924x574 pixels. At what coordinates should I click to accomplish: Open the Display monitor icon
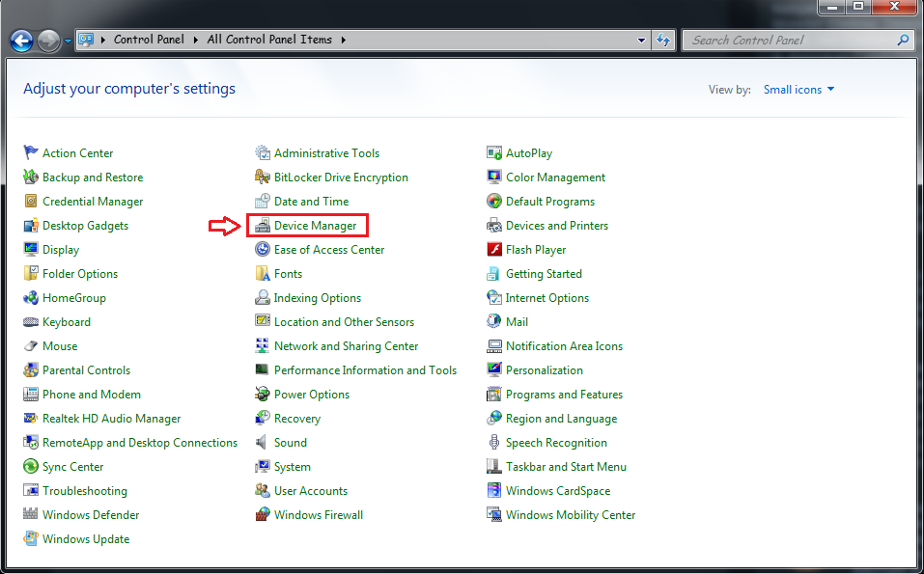31,250
